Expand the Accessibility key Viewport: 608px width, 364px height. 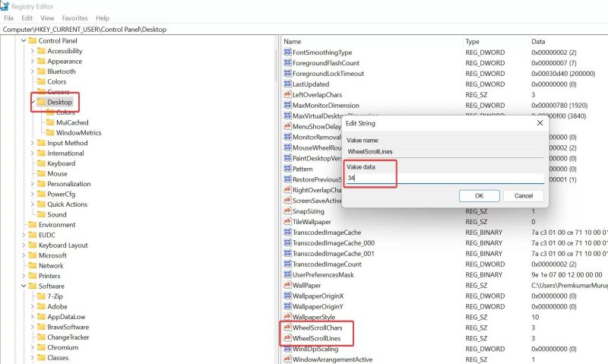tap(33, 51)
